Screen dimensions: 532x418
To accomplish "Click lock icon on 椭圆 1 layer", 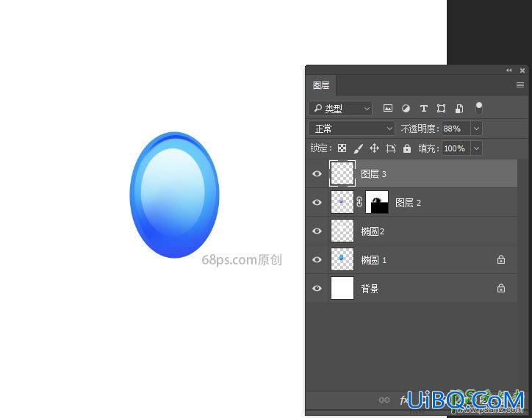I will click(x=501, y=260).
